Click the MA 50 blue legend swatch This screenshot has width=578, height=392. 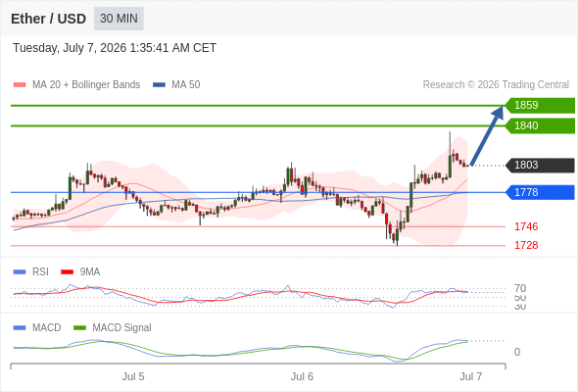[x=159, y=85]
